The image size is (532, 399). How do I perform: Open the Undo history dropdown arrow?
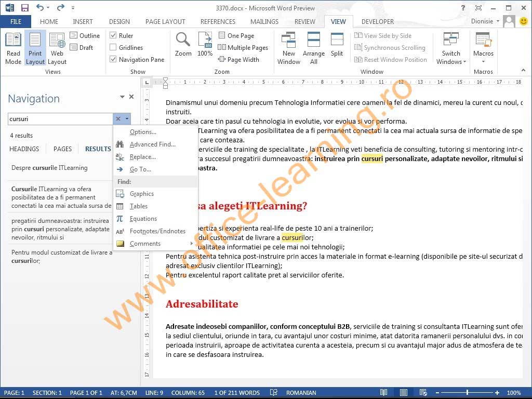[x=48, y=7]
